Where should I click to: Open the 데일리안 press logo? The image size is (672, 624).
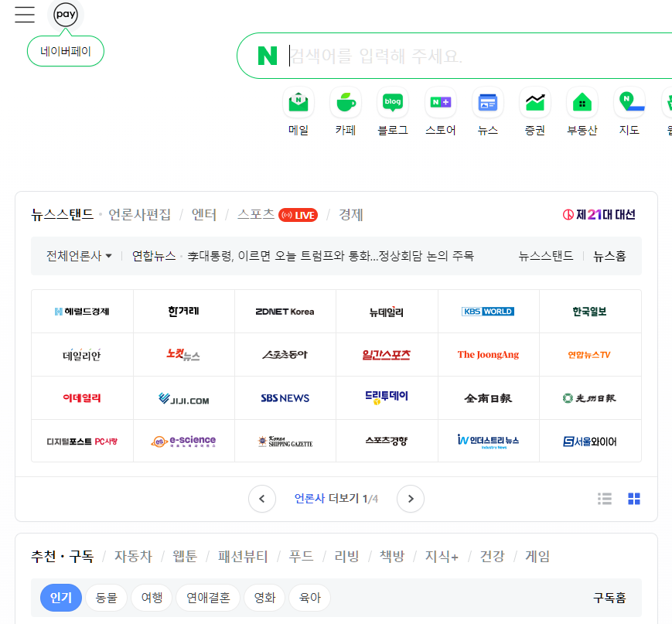82,355
